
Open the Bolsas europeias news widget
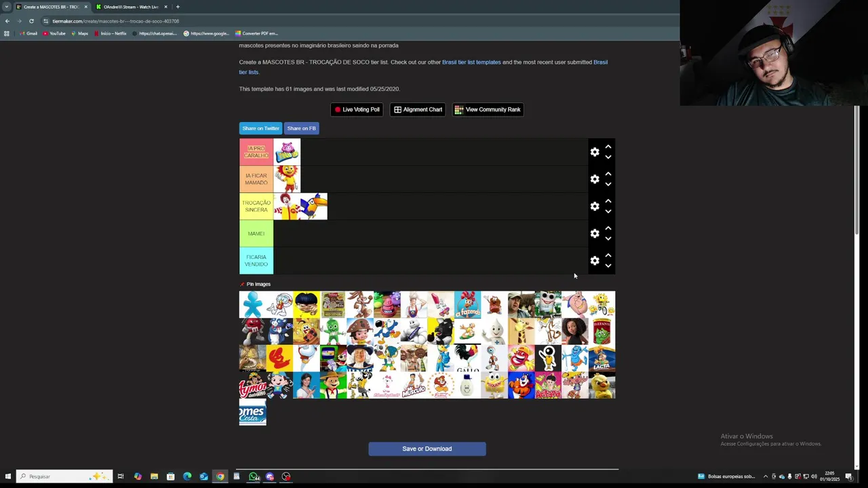coord(726,476)
